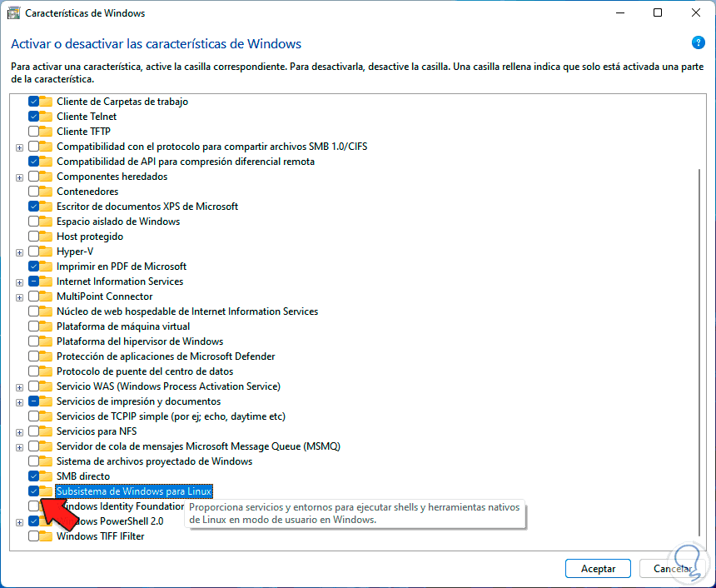Click the Aceptar button
The width and height of the screenshot is (716, 588).
(x=598, y=569)
